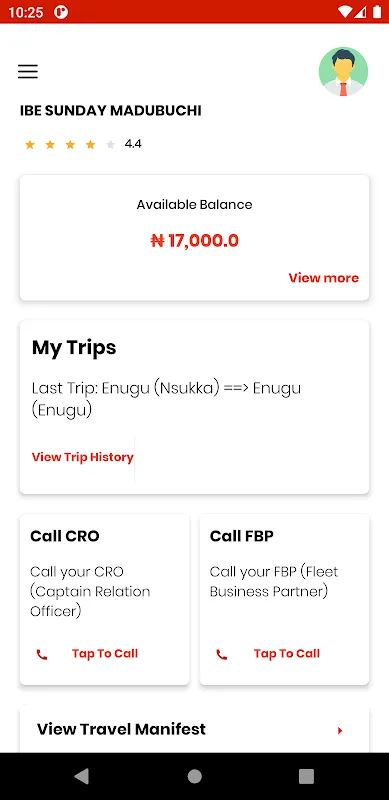Tap the profile avatar picture
The width and height of the screenshot is (389, 800).
(343, 71)
